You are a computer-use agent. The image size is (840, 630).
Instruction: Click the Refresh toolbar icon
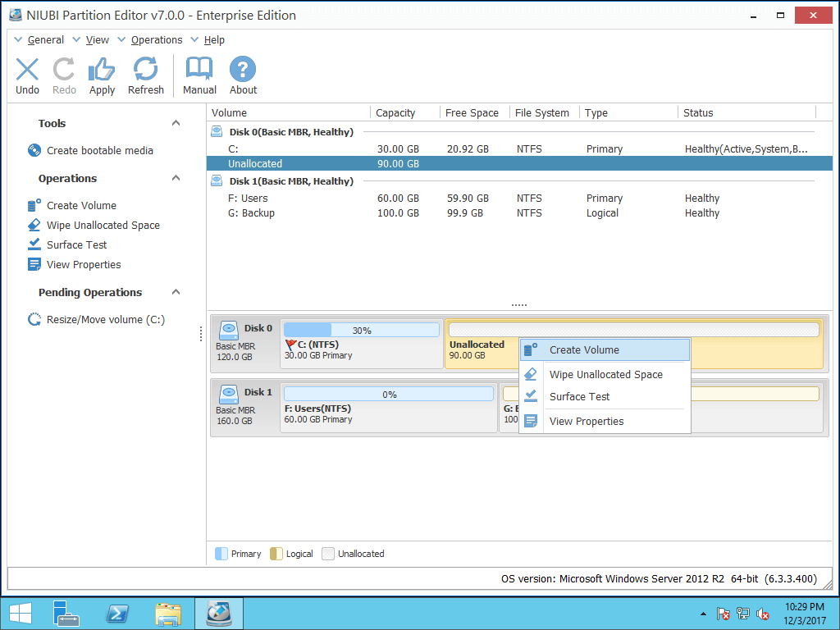[146, 69]
